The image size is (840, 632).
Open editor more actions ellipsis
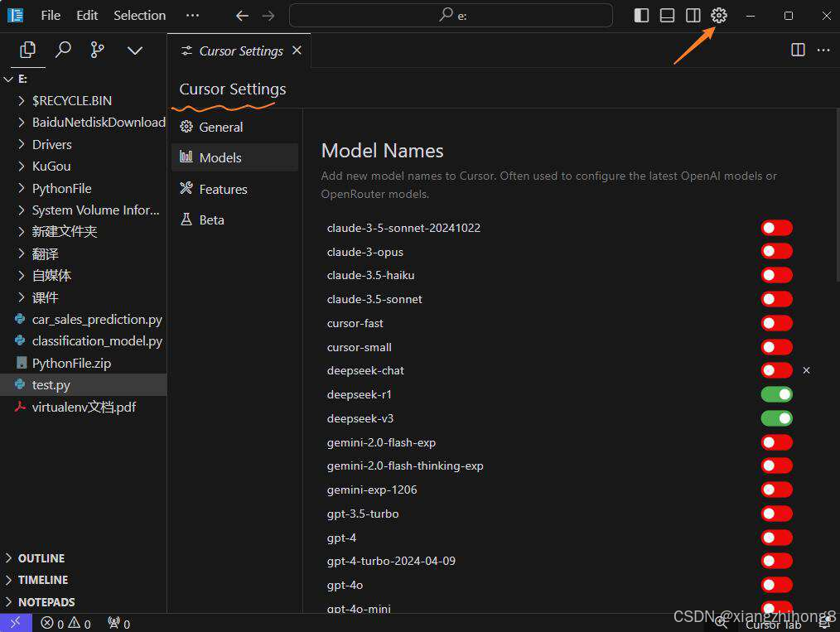point(823,50)
